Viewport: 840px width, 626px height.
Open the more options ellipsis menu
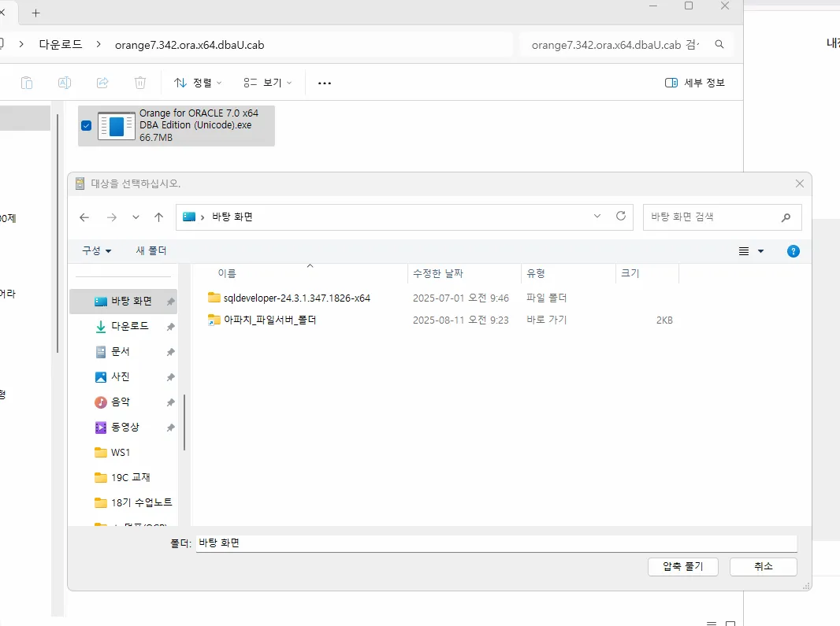(x=325, y=83)
